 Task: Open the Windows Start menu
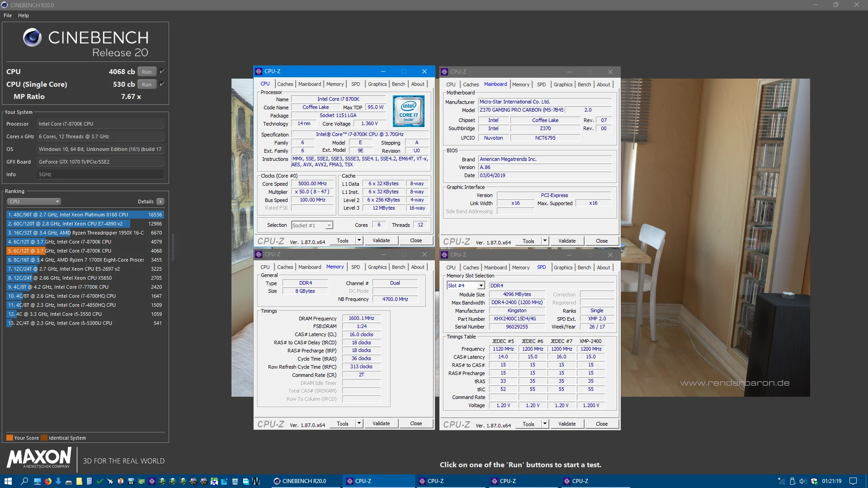pyautogui.click(x=8, y=481)
